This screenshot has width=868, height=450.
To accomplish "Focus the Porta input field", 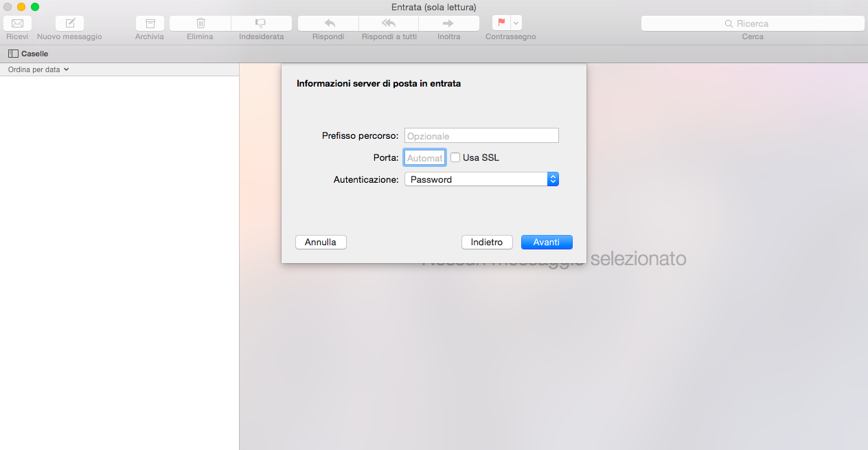I will coord(425,158).
